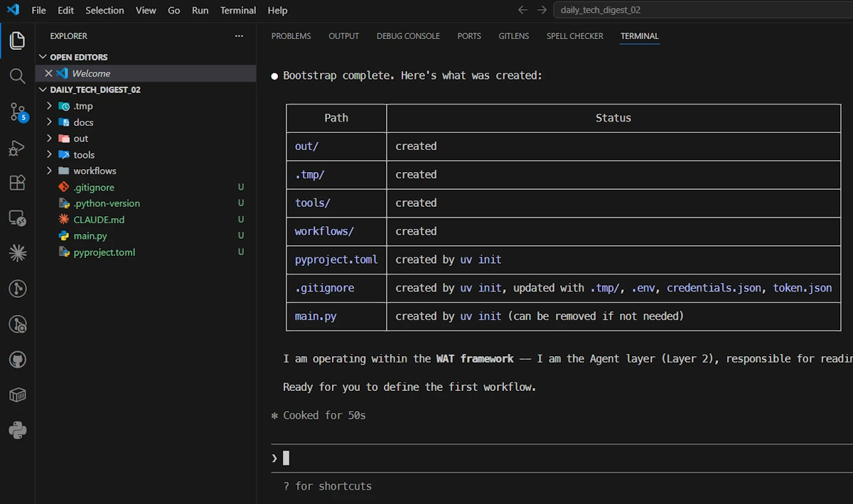Open the Docker extension view
Screen dimensions: 853x504
tap(18, 395)
